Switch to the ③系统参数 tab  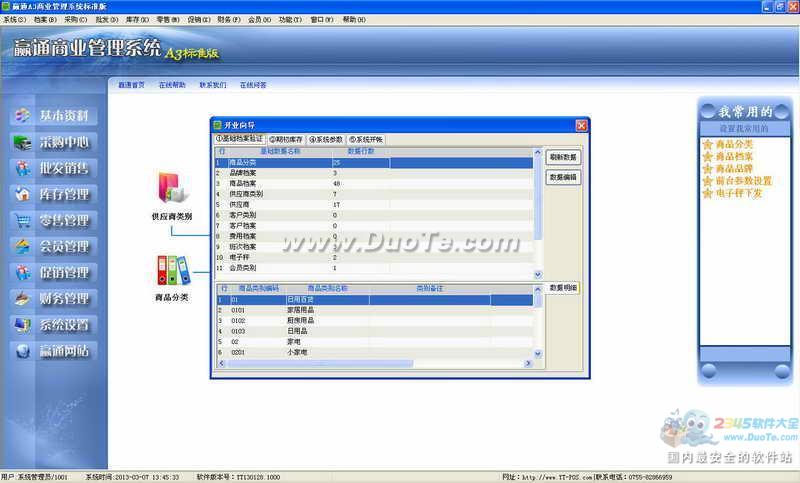pyautogui.click(x=326, y=140)
